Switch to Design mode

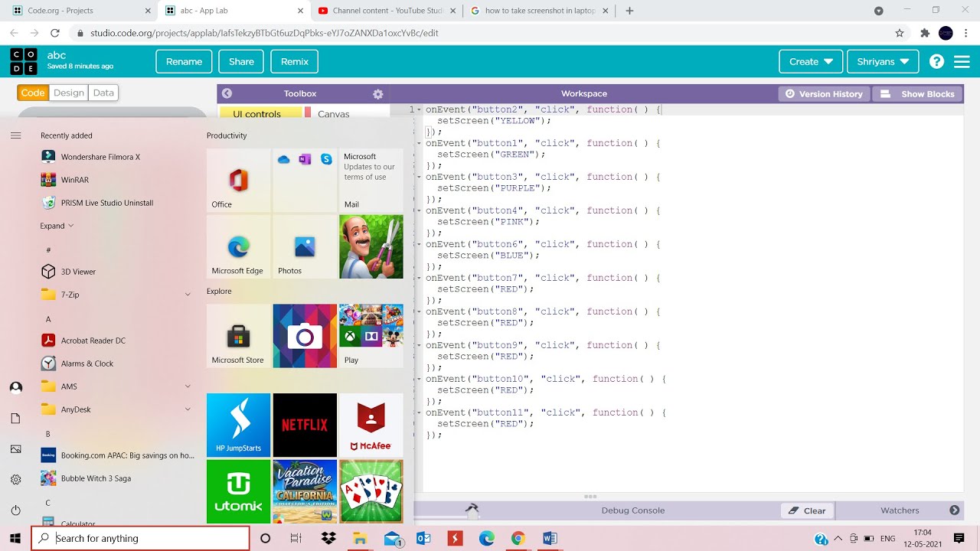click(69, 93)
